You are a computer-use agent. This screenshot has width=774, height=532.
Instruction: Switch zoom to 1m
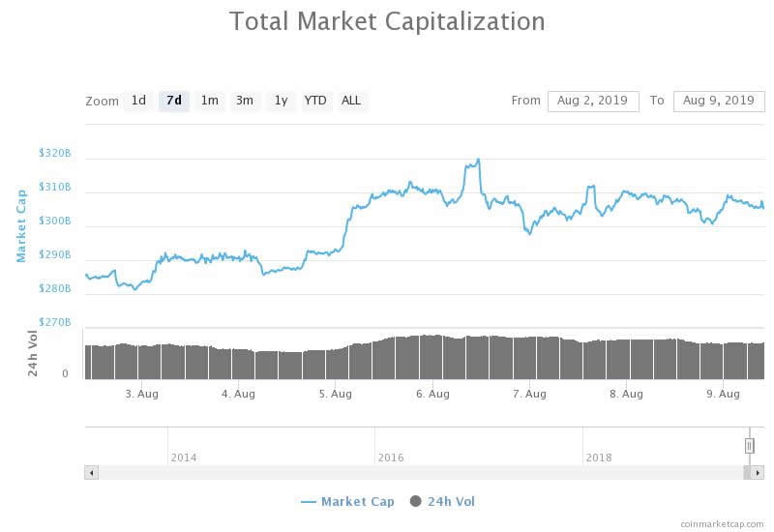[209, 101]
